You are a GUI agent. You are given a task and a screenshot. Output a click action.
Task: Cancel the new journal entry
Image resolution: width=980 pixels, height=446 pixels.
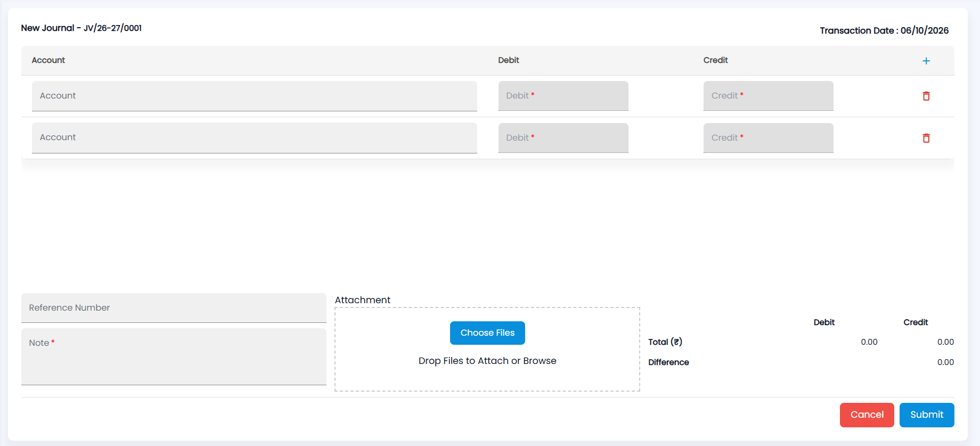pyautogui.click(x=867, y=415)
